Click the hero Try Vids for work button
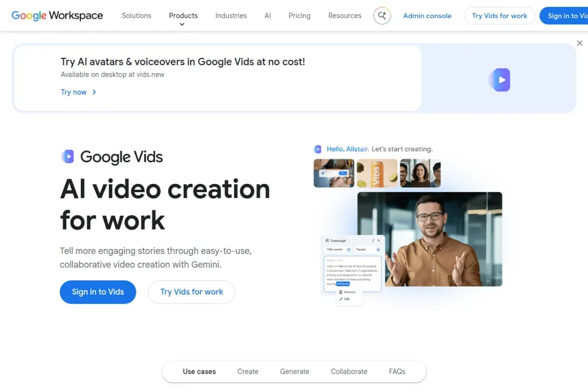This screenshot has height=392, width=588. click(x=192, y=292)
